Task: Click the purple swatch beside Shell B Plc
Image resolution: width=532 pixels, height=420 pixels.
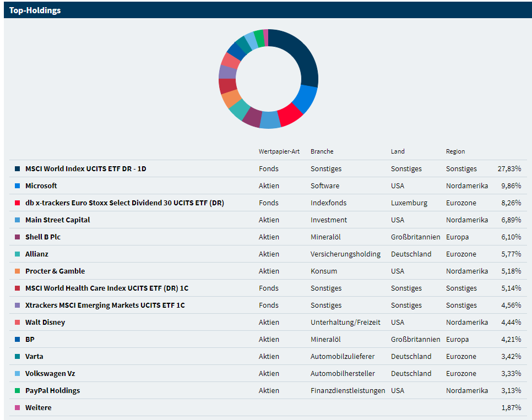Action: [17, 237]
